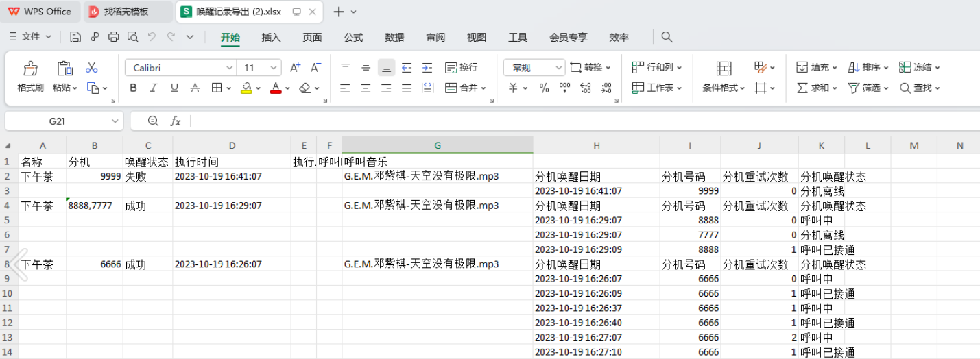Click the strikethrough text icon
The height and width of the screenshot is (359, 980).
(x=195, y=88)
